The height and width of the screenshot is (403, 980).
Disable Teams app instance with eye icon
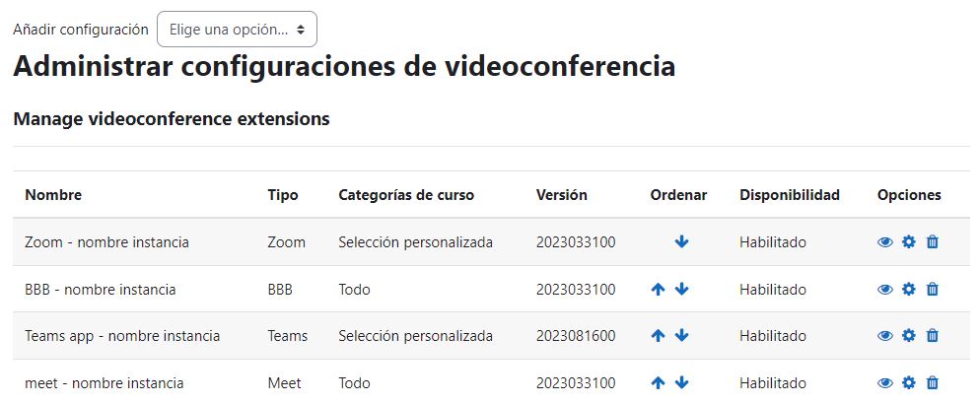point(885,336)
